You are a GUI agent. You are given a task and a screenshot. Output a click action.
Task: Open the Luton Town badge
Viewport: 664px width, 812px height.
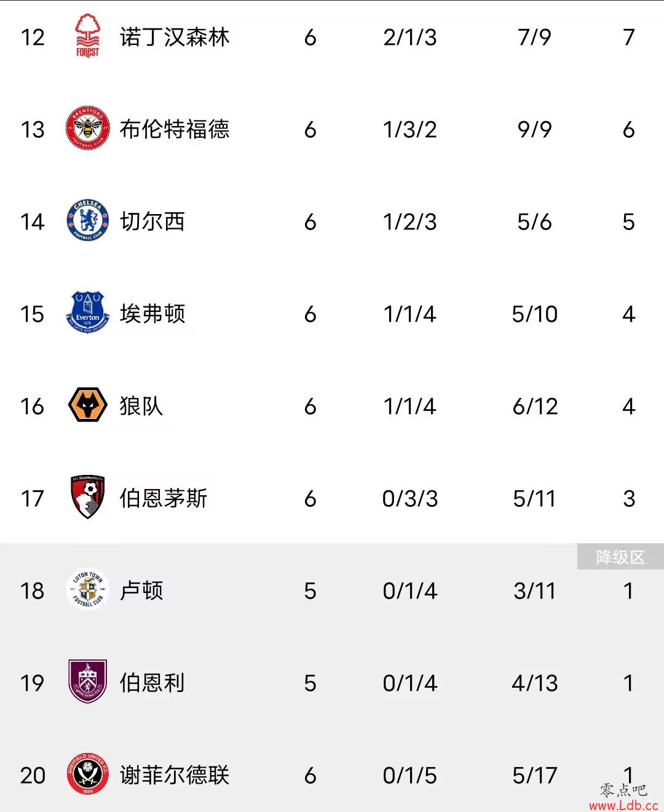coord(88,589)
